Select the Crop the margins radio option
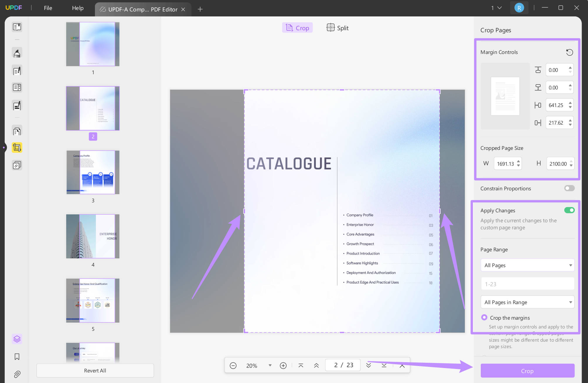This screenshot has width=588, height=383. tap(484, 318)
